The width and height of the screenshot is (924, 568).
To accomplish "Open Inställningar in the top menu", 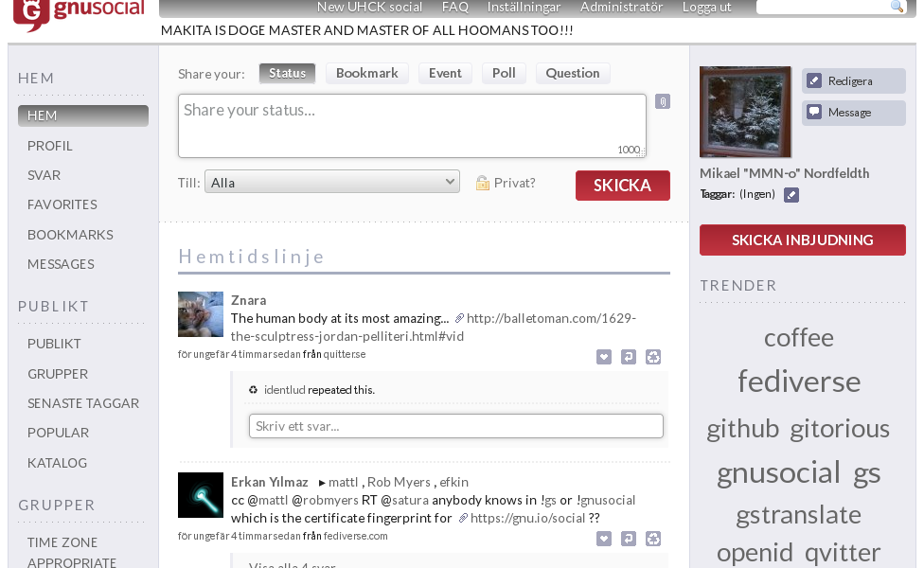I will point(524,8).
